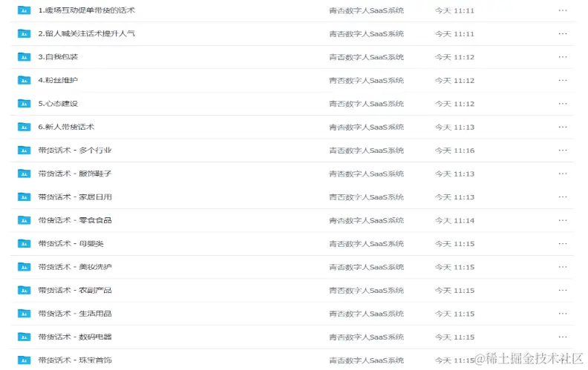The image size is (588, 370).
Task: Select text 带货话术 - 生活用品
Action: (x=75, y=314)
